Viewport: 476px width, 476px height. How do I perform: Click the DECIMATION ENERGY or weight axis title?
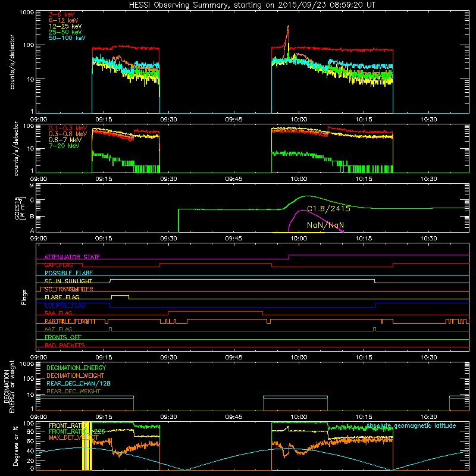(9, 386)
